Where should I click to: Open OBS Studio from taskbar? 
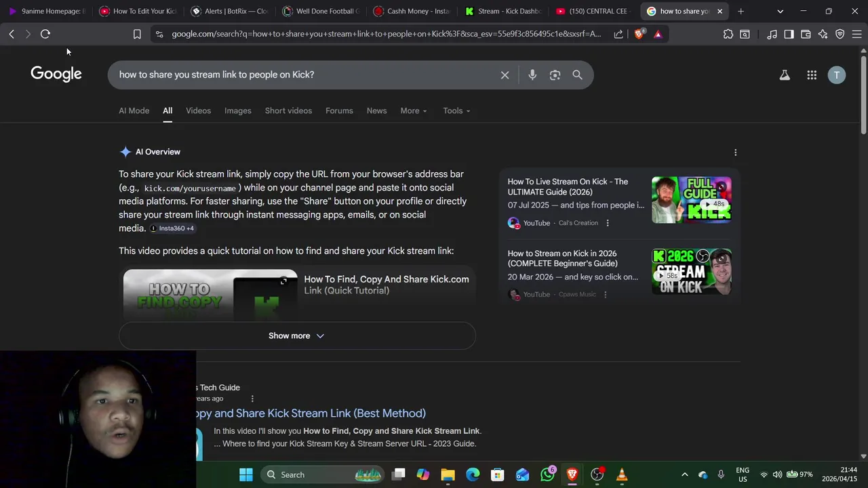[597, 474]
